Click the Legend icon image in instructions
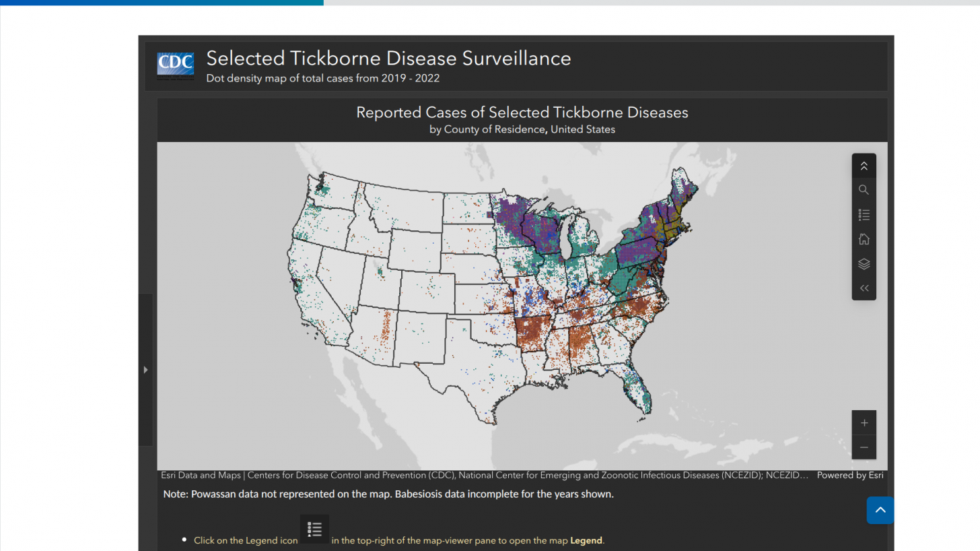The height and width of the screenshot is (551, 980). 314,529
